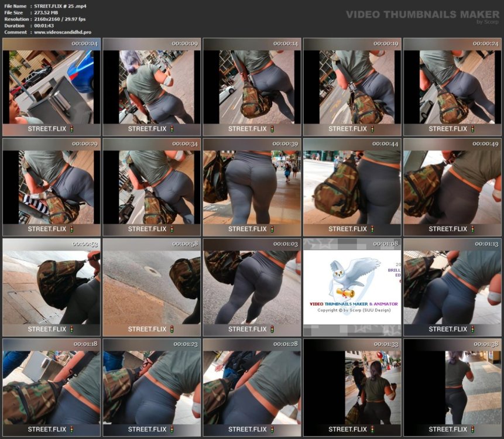Click the last frame stamped 00:01:38
Image resolution: width=504 pixels, height=439 pixels.
coord(452,387)
